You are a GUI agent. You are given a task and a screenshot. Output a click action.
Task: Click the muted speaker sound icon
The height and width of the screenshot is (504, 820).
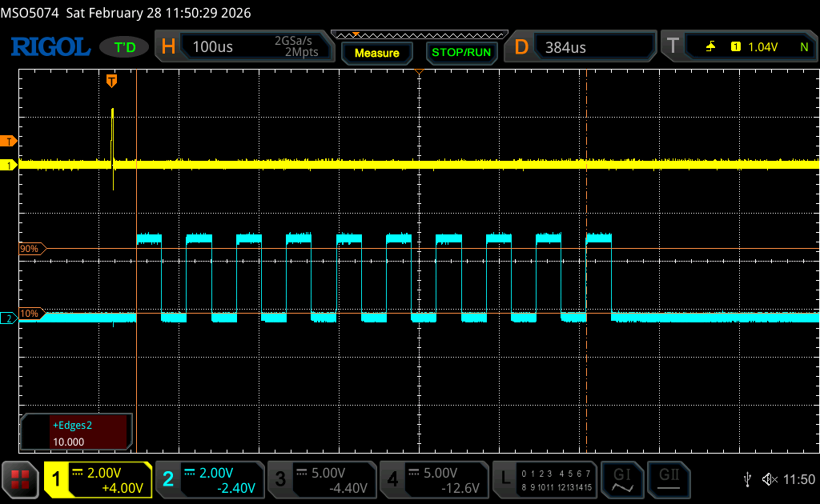coord(770,479)
